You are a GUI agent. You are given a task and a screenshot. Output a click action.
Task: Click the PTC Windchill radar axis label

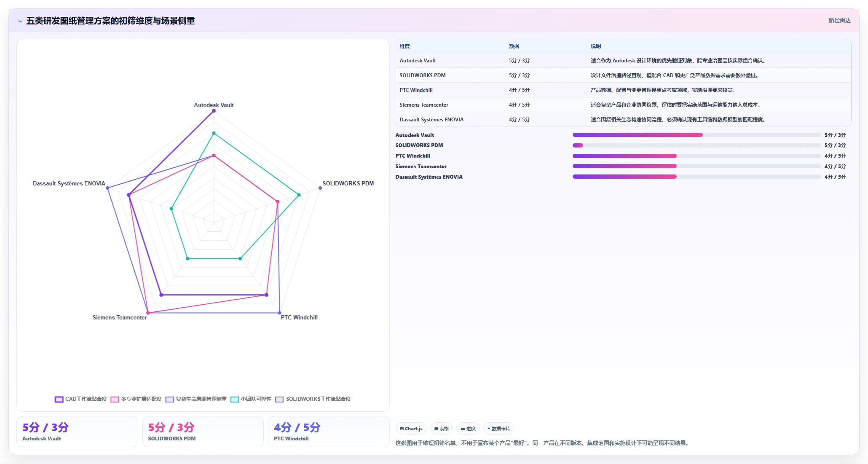299,317
